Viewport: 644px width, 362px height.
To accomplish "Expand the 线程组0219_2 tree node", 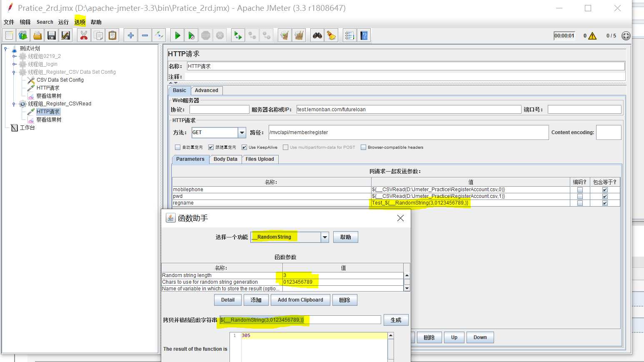I will point(14,56).
